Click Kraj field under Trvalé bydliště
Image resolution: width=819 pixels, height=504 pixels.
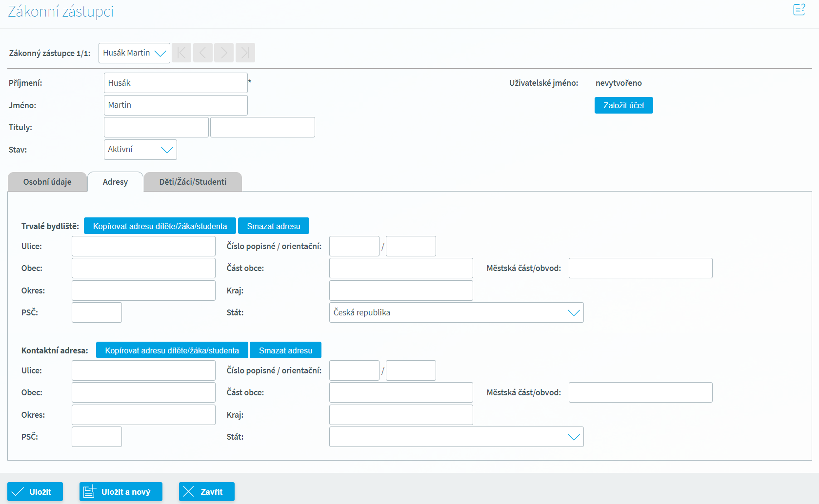click(x=401, y=291)
